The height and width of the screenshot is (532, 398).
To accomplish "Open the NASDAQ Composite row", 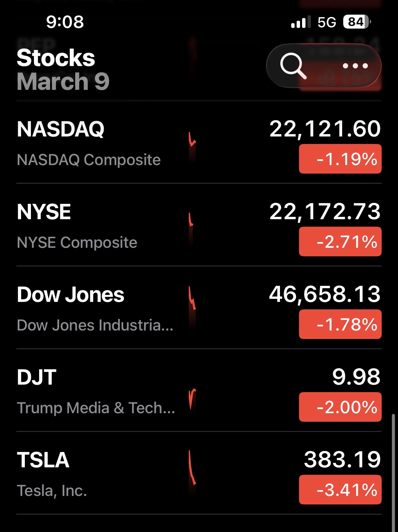I will tap(88, 143).
